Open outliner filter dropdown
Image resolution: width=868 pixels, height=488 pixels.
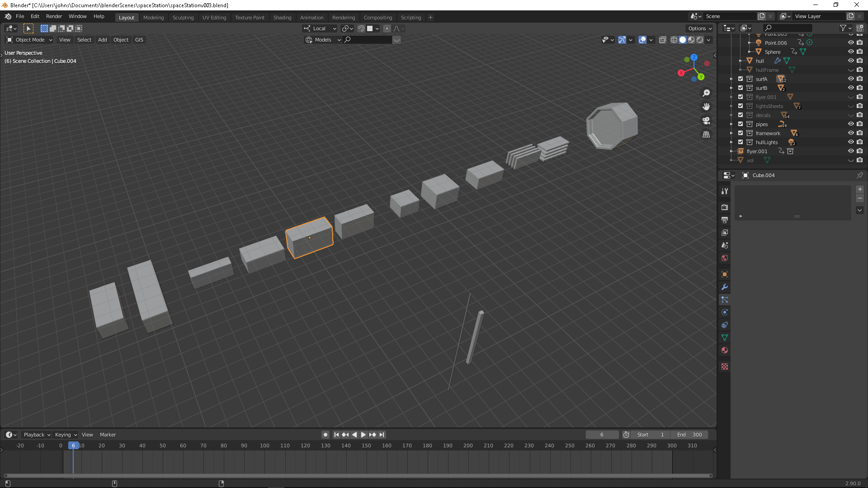coord(845,28)
